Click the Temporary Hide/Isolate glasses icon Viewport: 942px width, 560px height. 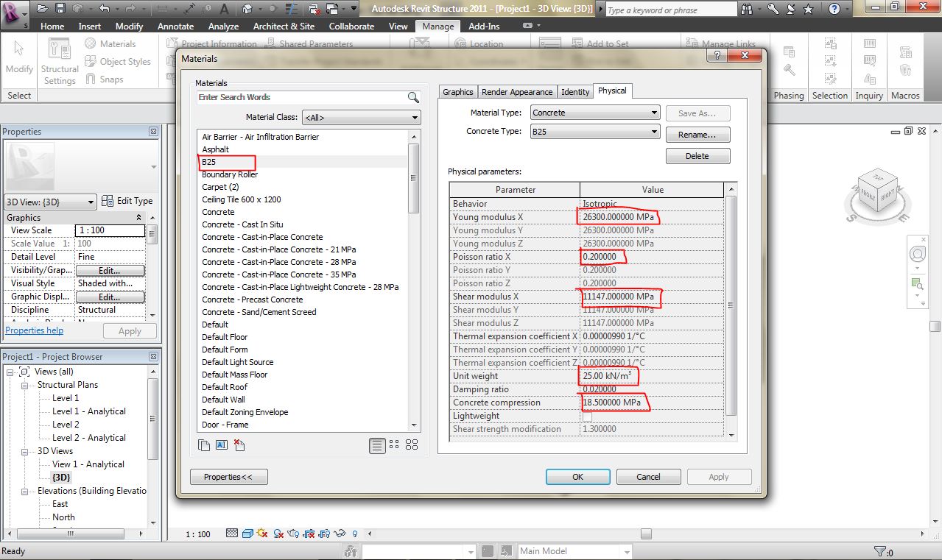click(x=340, y=534)
